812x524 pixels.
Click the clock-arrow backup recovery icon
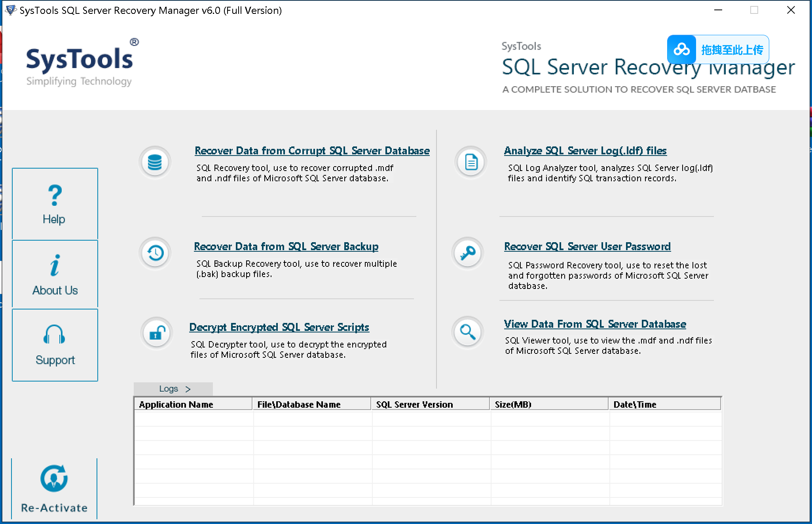pos(155,253)
